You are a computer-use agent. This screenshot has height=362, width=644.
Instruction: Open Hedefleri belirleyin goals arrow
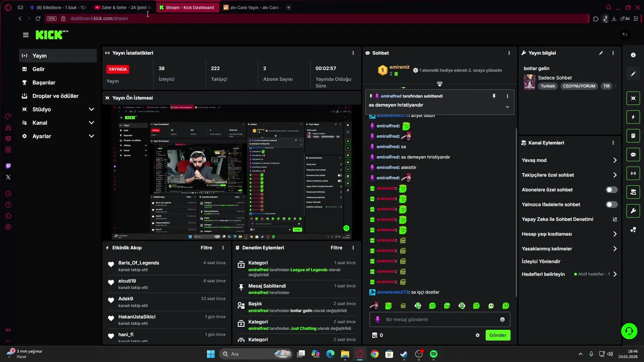click(615, 275)
